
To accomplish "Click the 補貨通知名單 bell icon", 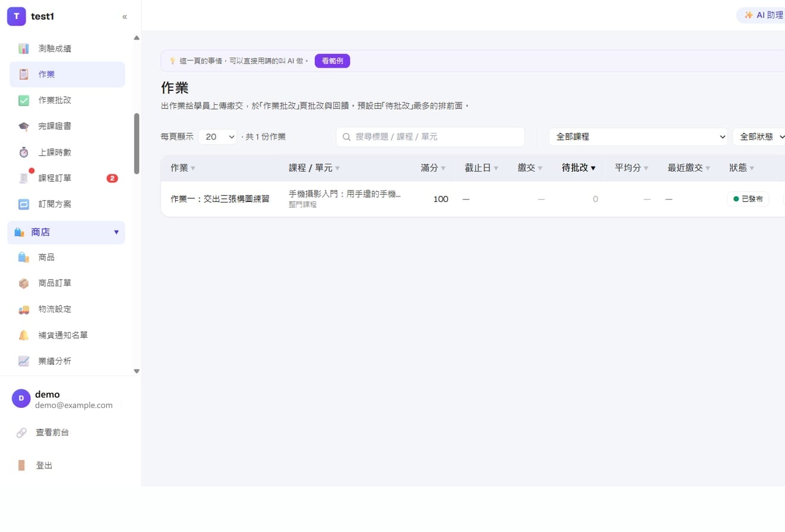I will point(24,335).
